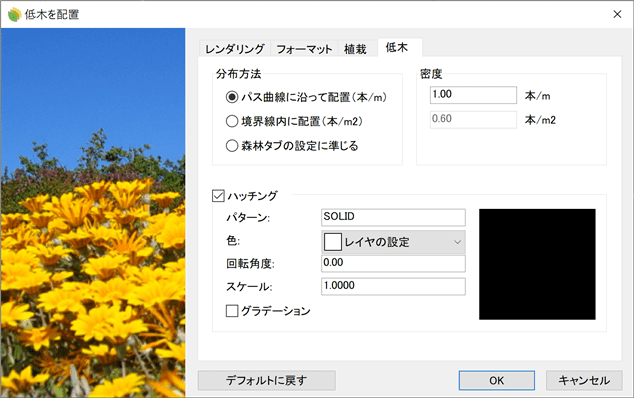The image size is (634, 398).
Task: Toggle the ハッチング checkbox
Action: click(218, 196)
